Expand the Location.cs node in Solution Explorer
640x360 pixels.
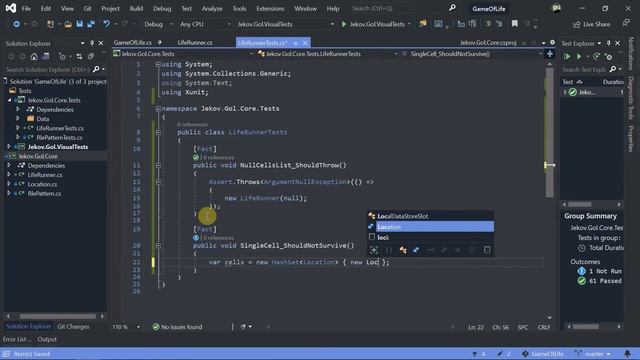(9, 184)
